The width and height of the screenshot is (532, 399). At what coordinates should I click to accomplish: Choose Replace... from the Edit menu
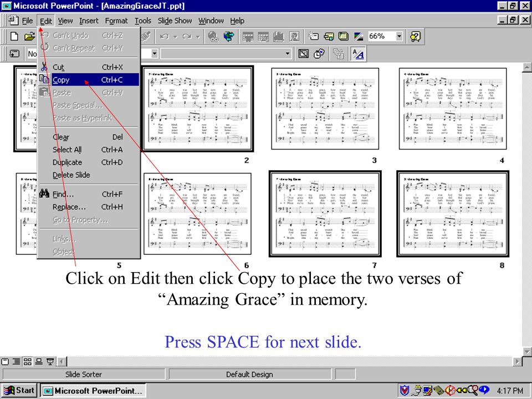[x=89, y=207]
